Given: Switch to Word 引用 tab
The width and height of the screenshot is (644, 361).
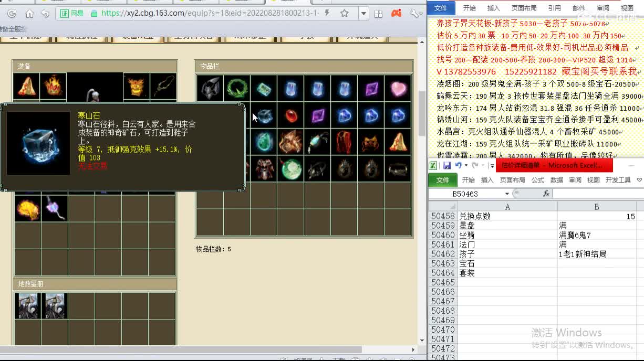Looking at the screenshot, I should pos(554,8).
